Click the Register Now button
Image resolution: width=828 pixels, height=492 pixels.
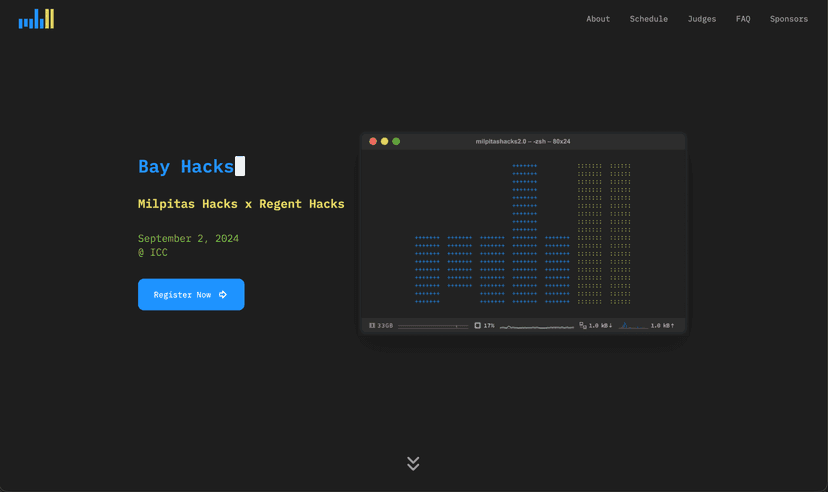point(191,295)
